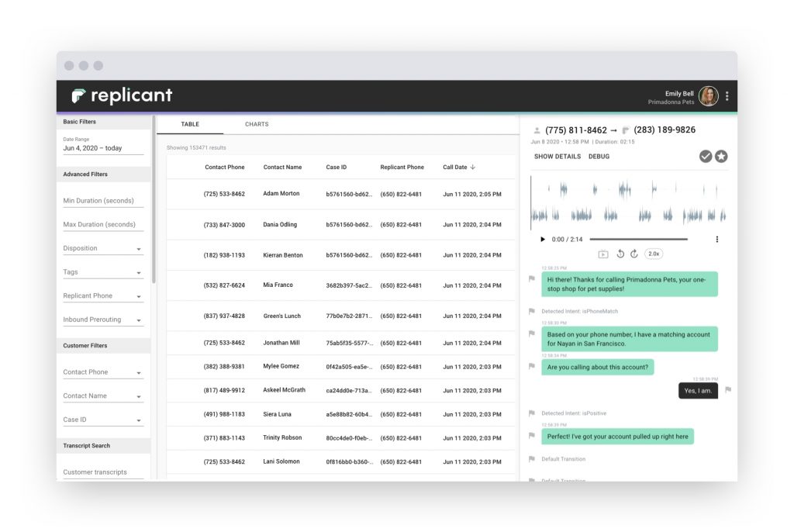Sort by the Contact Name column header
Viewport: 794px width, 532px height.
(282, 168)
